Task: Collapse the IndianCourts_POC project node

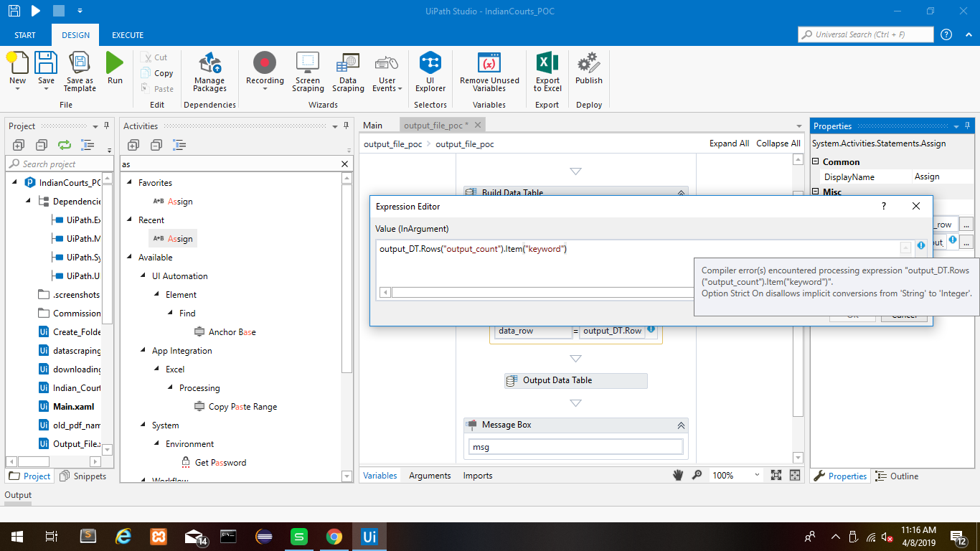Action: [x=14, y=183]
